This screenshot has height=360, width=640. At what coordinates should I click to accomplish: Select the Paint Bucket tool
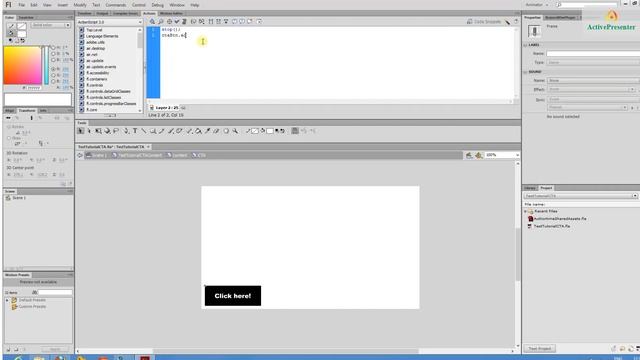point(198,131)
